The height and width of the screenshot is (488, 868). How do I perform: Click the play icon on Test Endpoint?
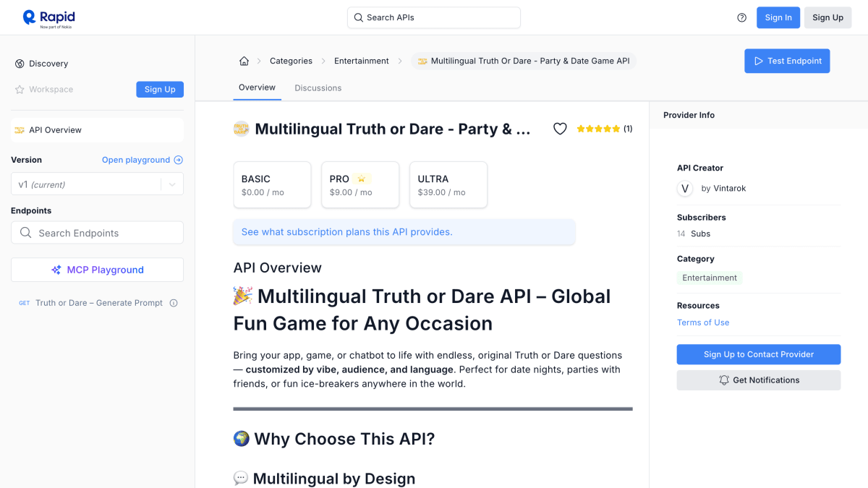758,61
